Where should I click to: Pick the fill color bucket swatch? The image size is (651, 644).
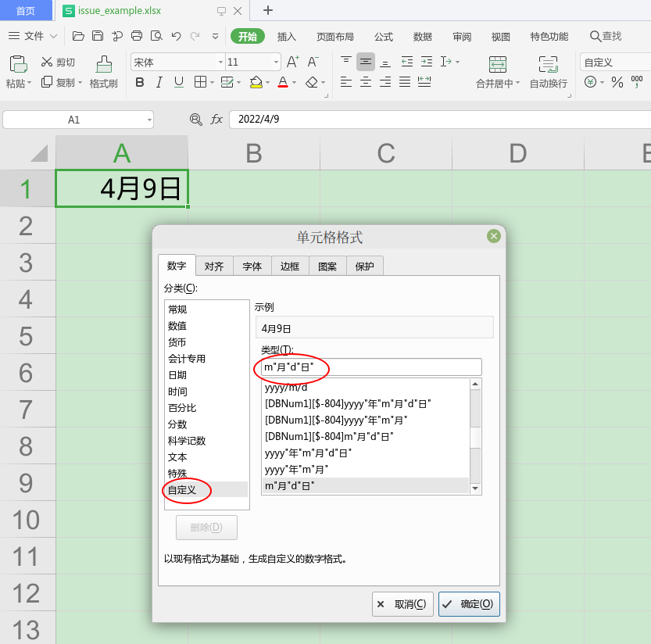click(x=256, y=82)
